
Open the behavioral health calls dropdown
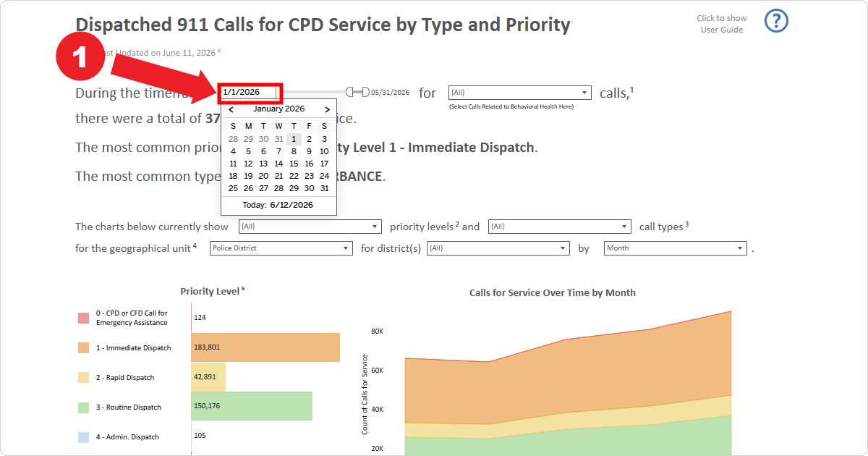(520, 93)
